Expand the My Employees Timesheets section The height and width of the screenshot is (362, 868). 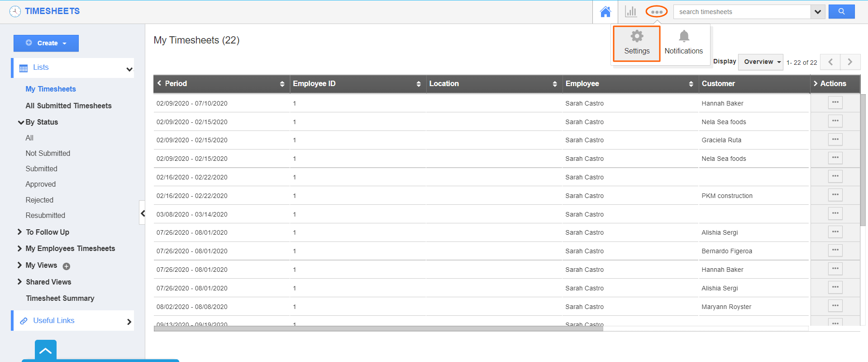click(70, 248)
